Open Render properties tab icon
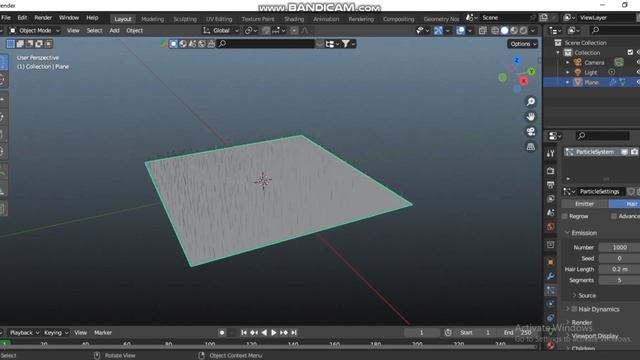Screen dimensions: 640x360 550,171
